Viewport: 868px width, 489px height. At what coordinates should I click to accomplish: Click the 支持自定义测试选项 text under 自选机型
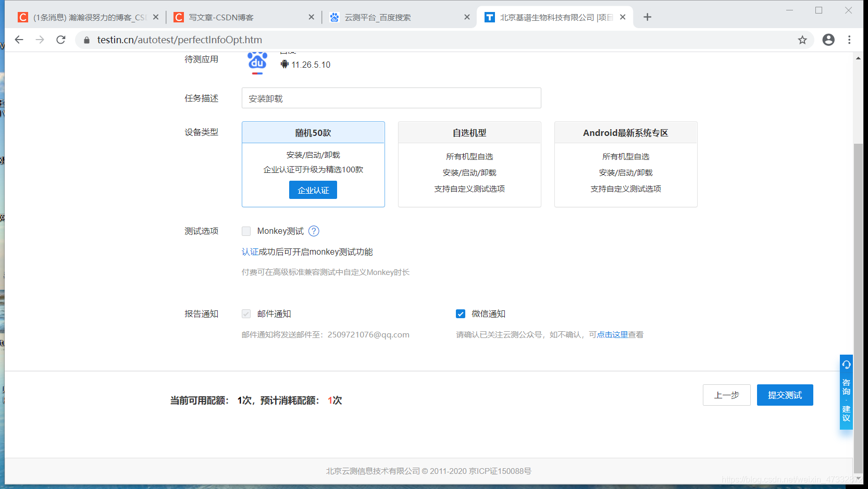click(x=469, y=189)
